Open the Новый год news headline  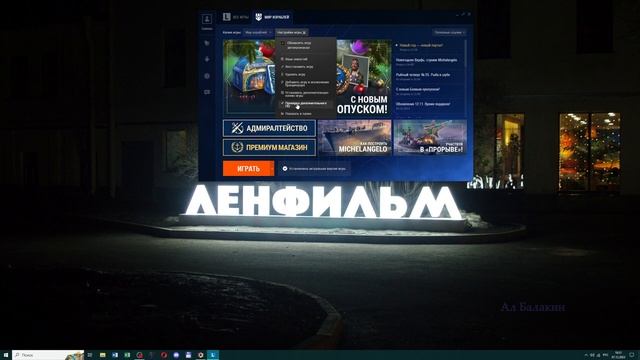point(421,45)
